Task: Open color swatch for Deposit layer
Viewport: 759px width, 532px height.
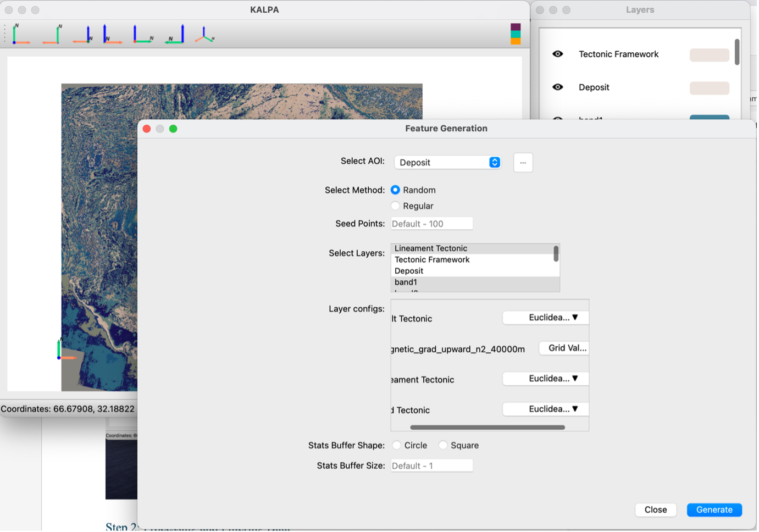Action: coord(710,88)
